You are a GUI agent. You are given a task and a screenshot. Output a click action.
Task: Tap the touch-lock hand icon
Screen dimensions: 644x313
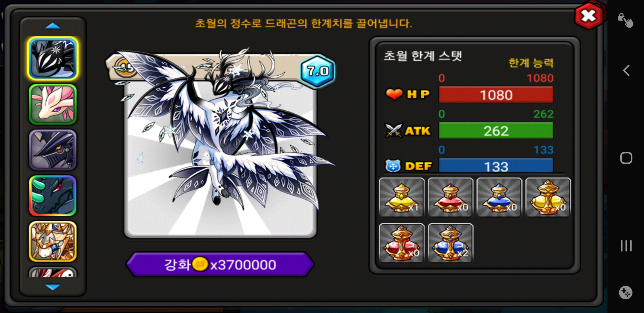625,20
